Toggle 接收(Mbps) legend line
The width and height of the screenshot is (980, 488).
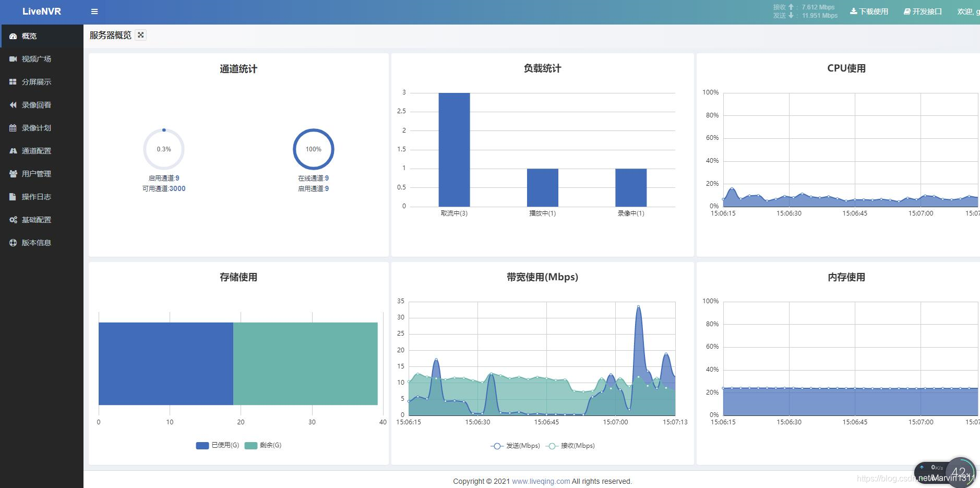(570, 446)
